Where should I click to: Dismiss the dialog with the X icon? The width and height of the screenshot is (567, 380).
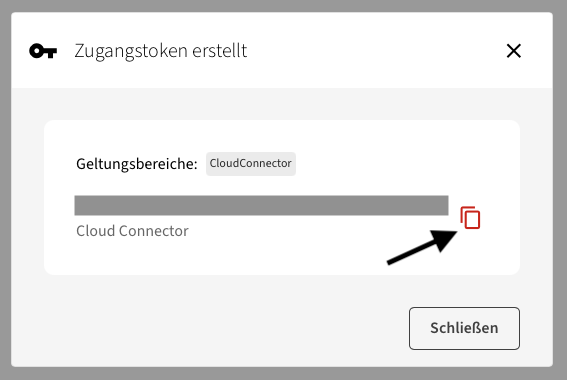(513, 51)
